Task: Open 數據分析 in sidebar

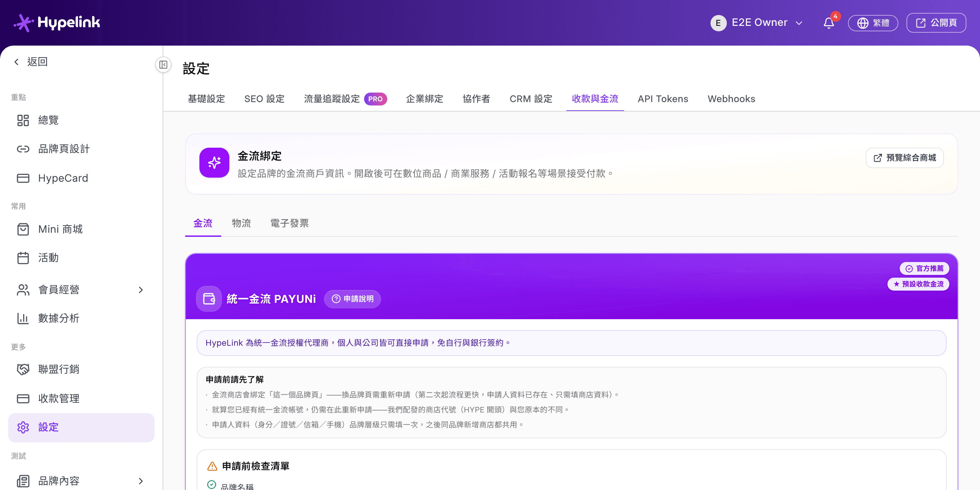Action: coord(81,318)
